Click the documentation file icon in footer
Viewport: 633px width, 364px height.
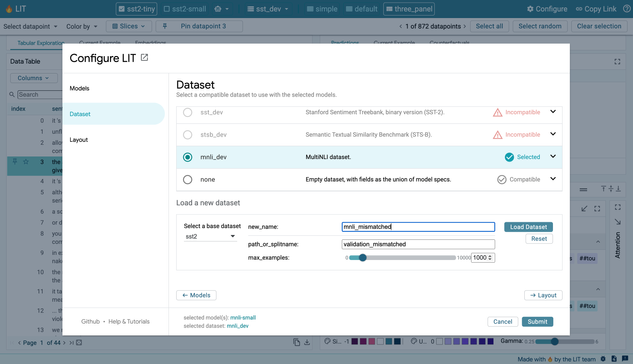pyautogui.click(x=614, y=359)
